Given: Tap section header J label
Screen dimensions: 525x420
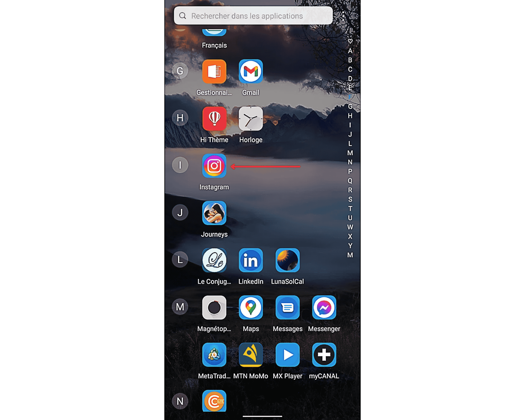Looking at the screenshot, I should click(x=180, y=212).
